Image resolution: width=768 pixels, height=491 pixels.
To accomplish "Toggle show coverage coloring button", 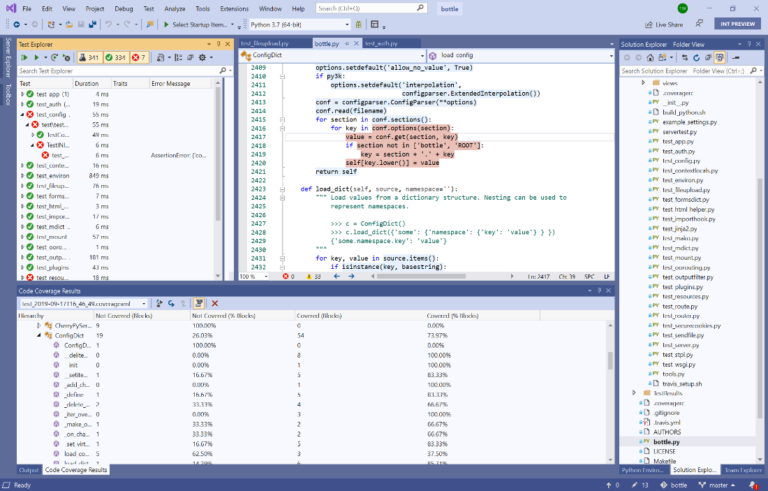I will 199,302.
